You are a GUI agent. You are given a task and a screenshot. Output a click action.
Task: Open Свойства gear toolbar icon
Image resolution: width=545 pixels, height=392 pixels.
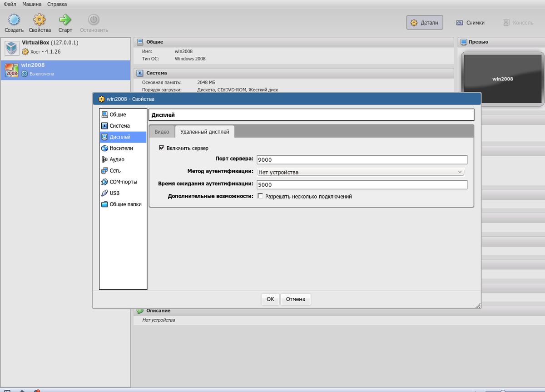pos(40,20)
